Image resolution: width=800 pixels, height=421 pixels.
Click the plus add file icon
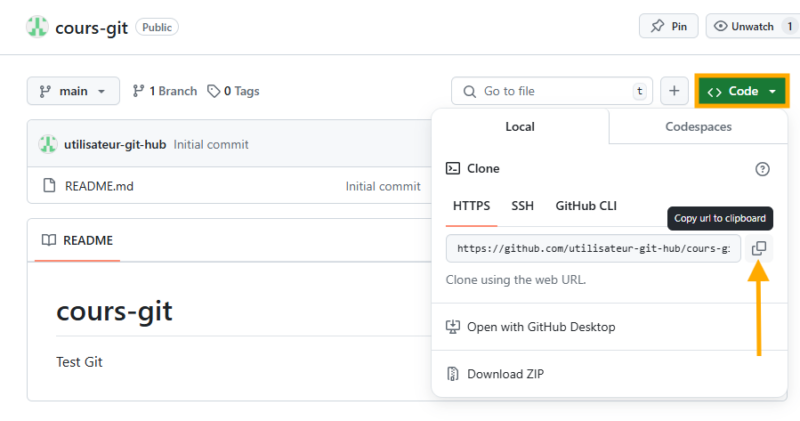(673, 91)
